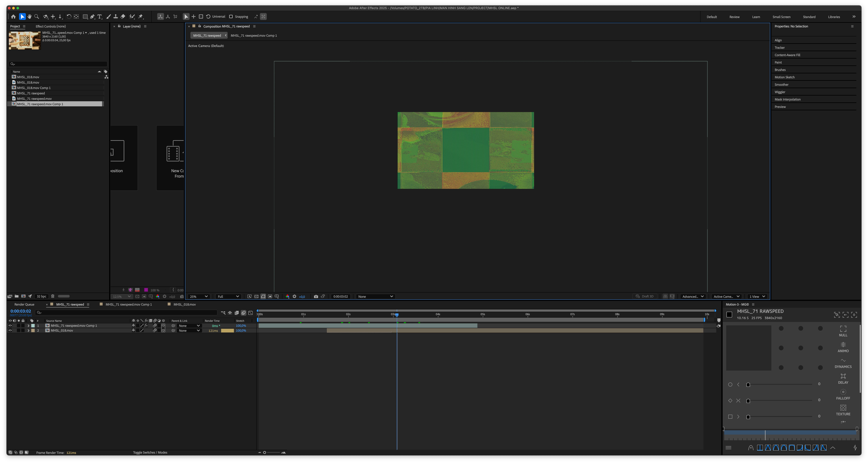Take a snapshot with the camera icon

(316, 296)
